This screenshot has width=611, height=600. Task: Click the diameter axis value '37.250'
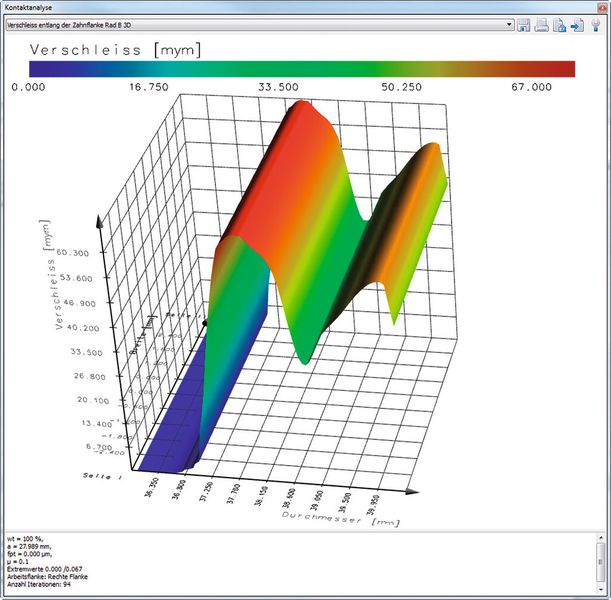[207, 493]
